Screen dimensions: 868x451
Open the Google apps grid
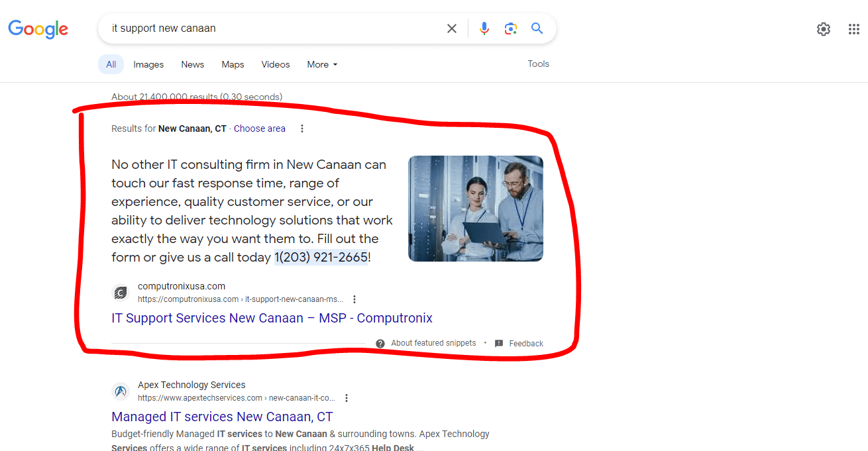[854, 29]
